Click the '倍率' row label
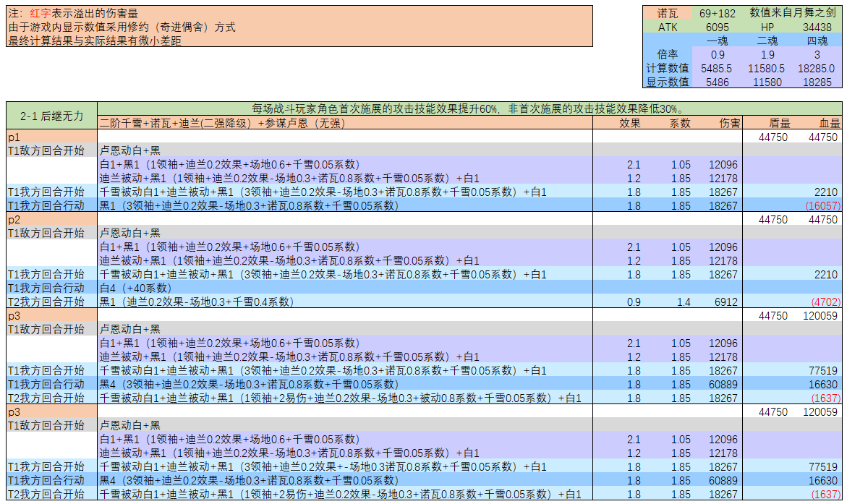847x504 pixels. point(668,54)
